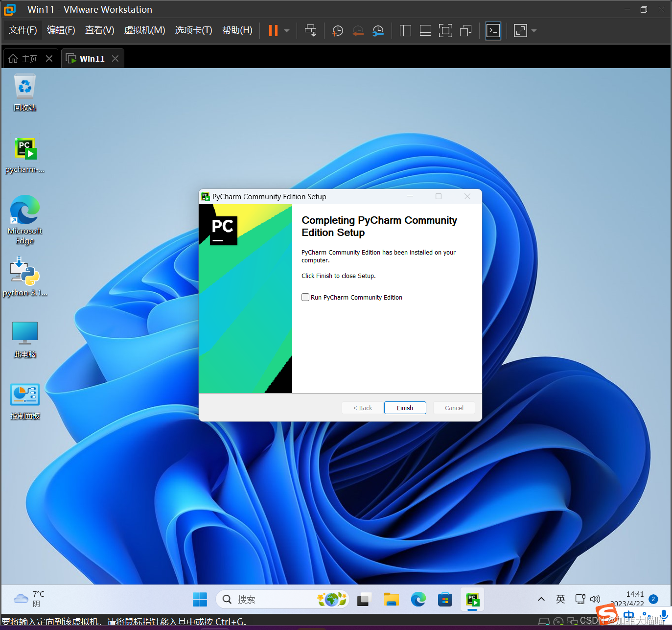Open the dropdown arrow beside the pause button
The image size is (672, 630).
tap(287, 31)
